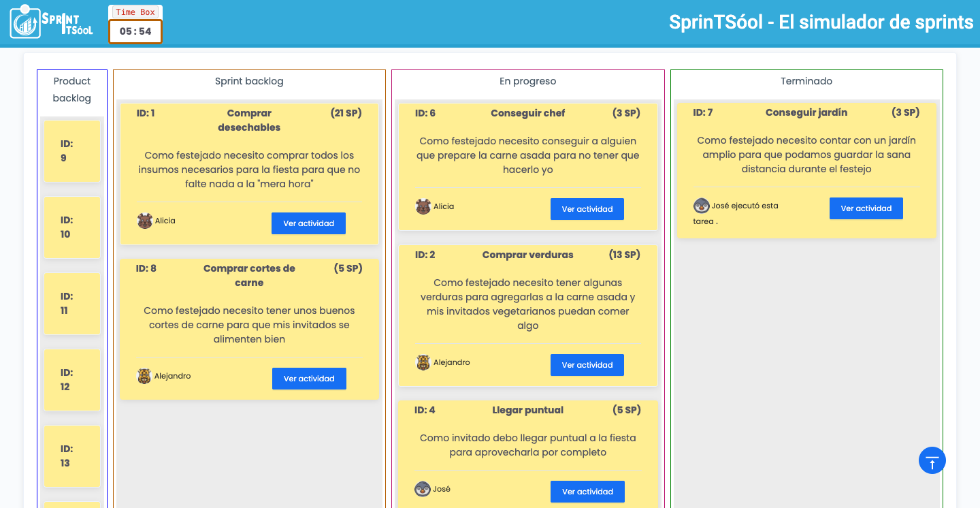Viewport: 980px width, 508px height.
Task: Open Ver actividad for Llegar puntual
Action: (587, 492)
